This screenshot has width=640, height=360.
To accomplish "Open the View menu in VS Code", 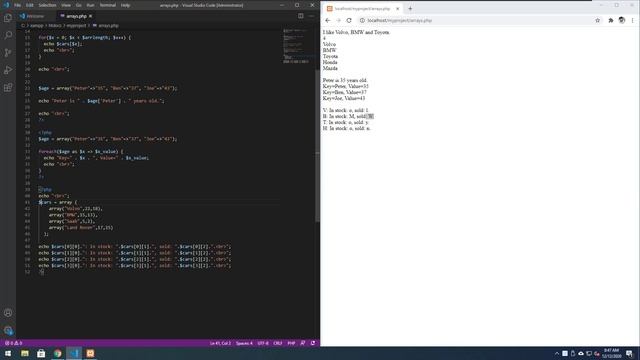I will pyautogui.click(x=66, y=5).
